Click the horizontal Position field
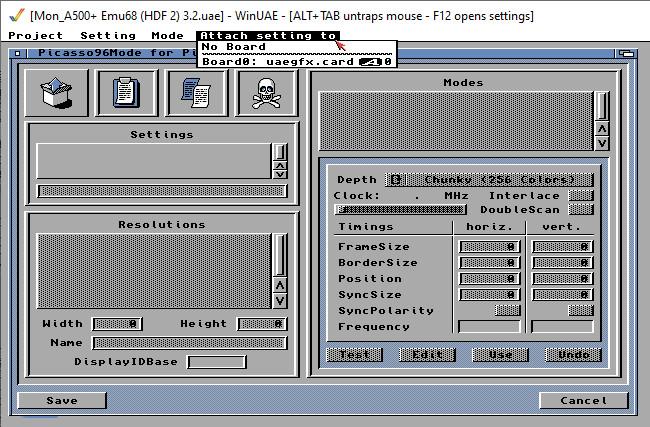650x427 pixels. click(489, 278)
